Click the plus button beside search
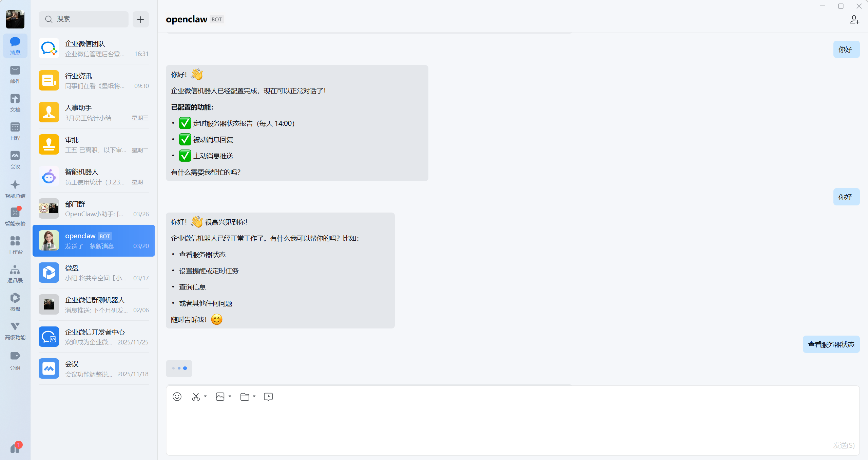Screen dimensions: 868x460 [x=140, y=19]
